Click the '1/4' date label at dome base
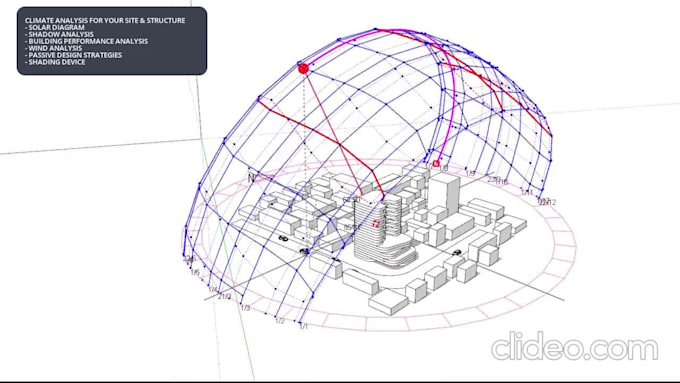680x383 pixels. (212, 289)
